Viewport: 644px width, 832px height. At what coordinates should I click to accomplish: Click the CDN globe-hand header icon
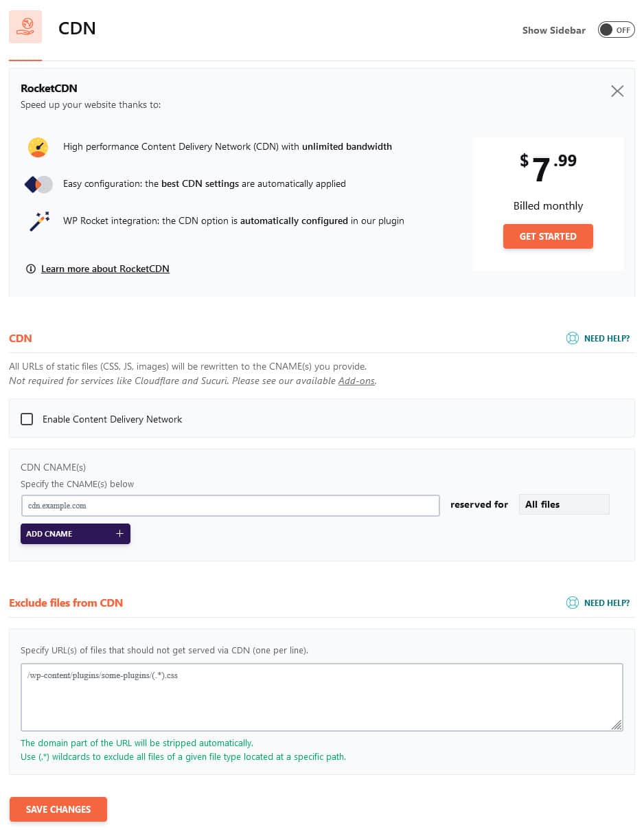pos(25,27)
